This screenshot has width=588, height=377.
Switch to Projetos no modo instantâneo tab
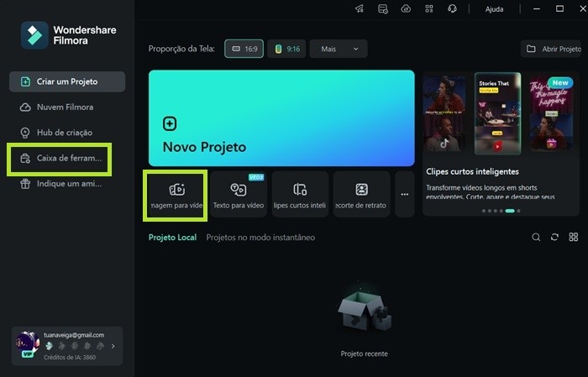[x=260, y=238]
